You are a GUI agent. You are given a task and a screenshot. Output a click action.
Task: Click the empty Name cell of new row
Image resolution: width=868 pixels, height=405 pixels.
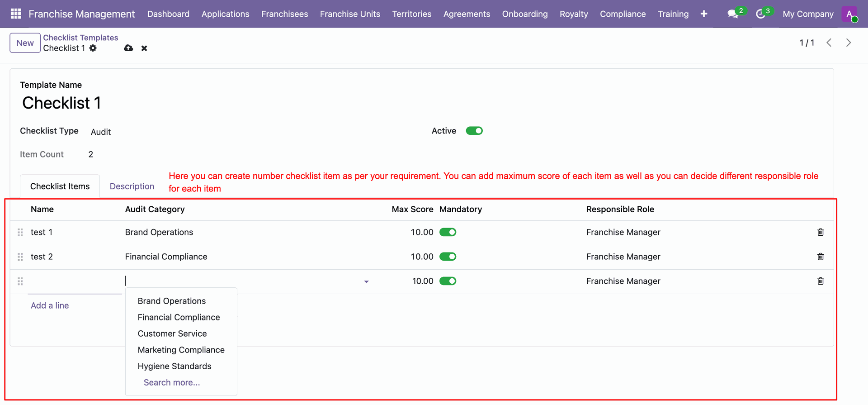pyautogui.click(x=75, y=281)
